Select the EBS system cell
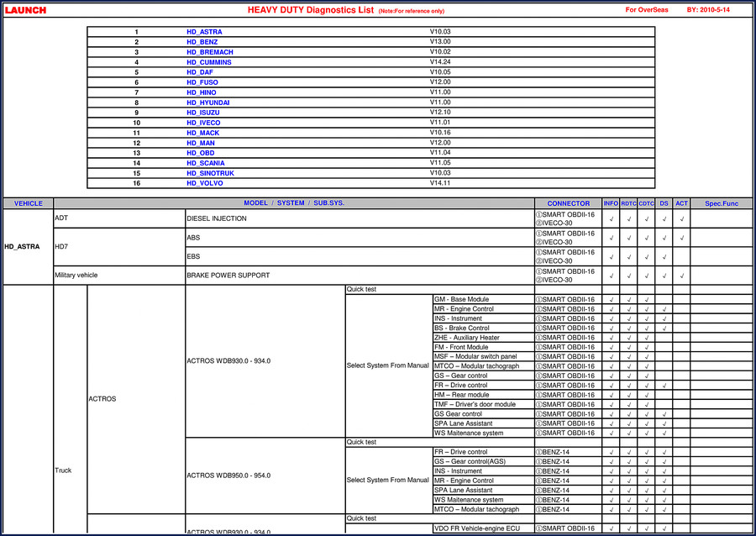 click(x=360, y=256)
